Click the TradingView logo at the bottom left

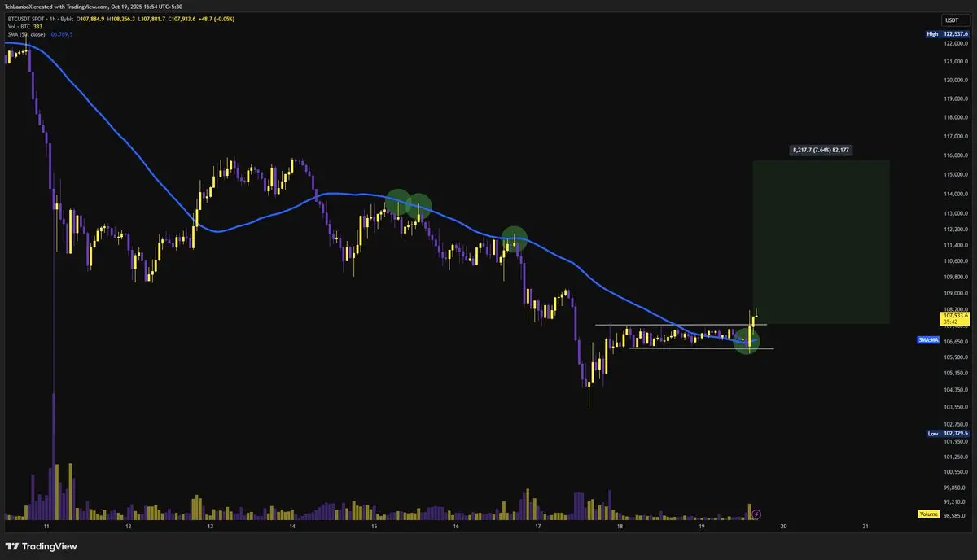[40, 547]
